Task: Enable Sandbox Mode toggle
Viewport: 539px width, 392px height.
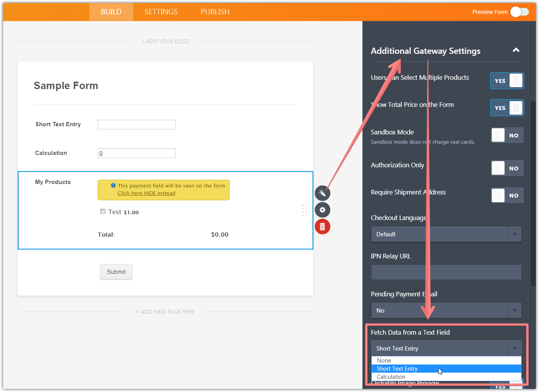Action: pos(507,136)
